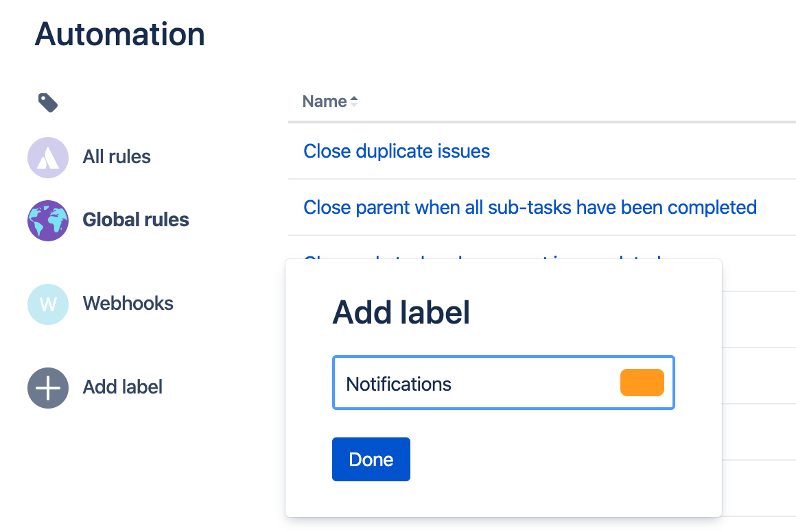Select the Notifications text in the dialog
796x532 pixels.
[x=399, y=384]
